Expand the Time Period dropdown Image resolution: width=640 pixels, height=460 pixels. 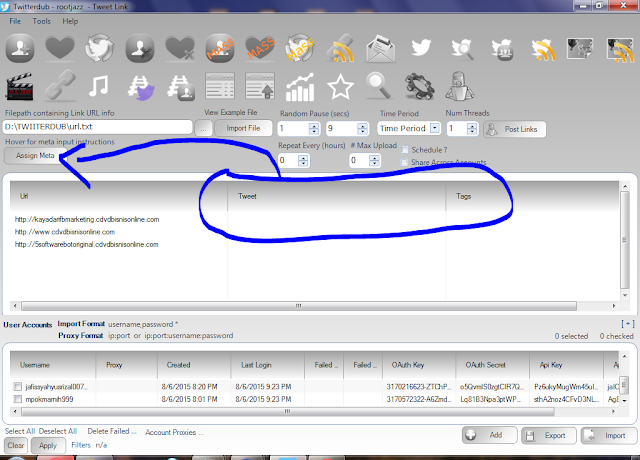[436, 128]
